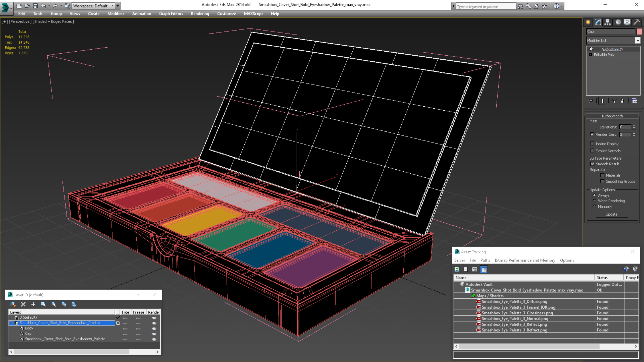Click Refresh icon in Asset Tracking

[457, 269]
